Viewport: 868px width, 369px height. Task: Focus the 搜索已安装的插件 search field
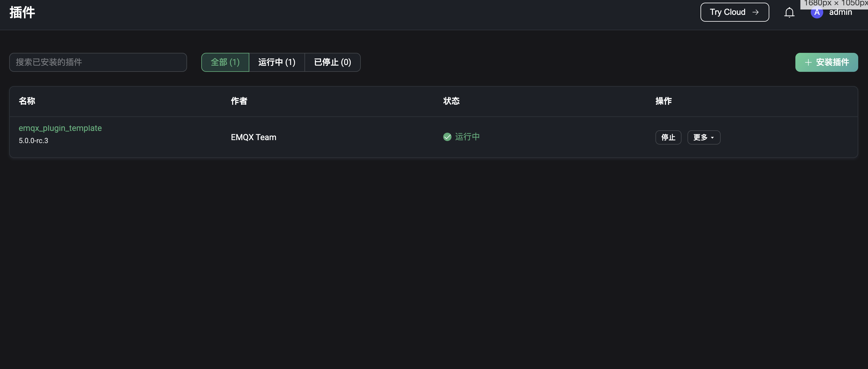click(98, 62)
